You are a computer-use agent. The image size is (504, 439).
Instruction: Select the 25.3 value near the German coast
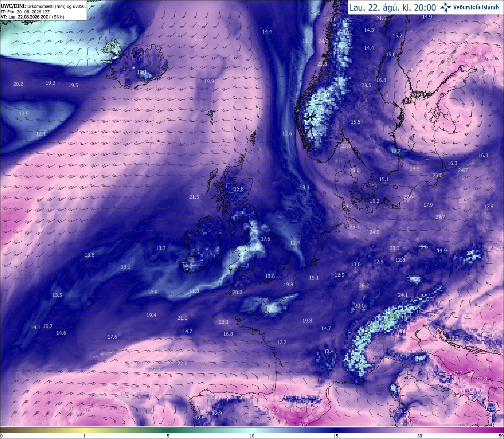point(354,226)
